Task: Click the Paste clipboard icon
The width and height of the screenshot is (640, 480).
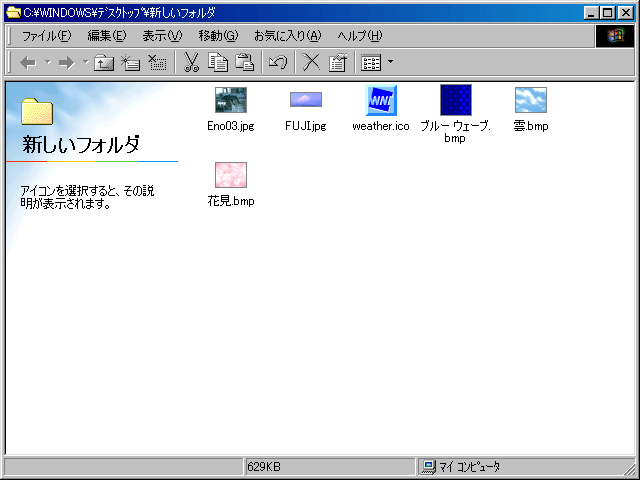Action: pos(244,63)
